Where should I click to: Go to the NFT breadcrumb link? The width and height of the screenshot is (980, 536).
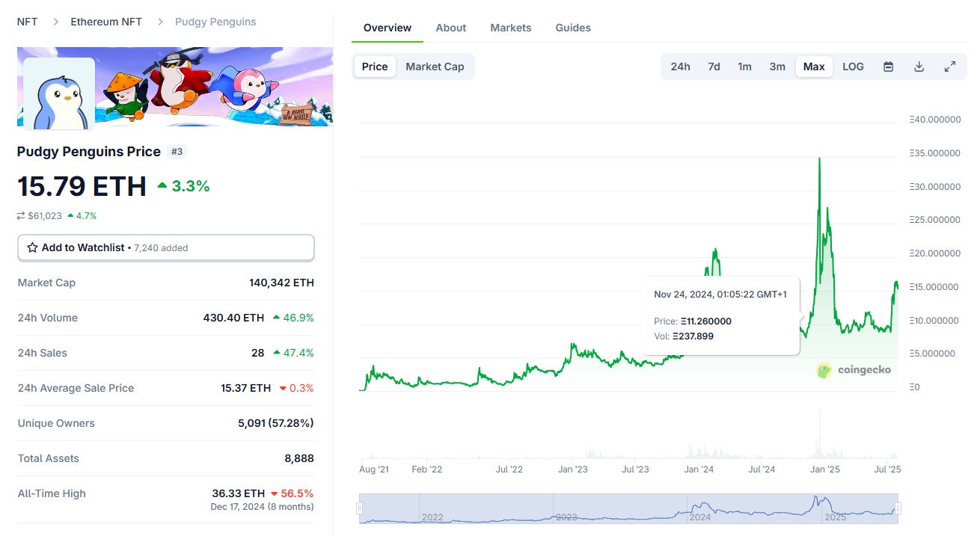(27, 22)
